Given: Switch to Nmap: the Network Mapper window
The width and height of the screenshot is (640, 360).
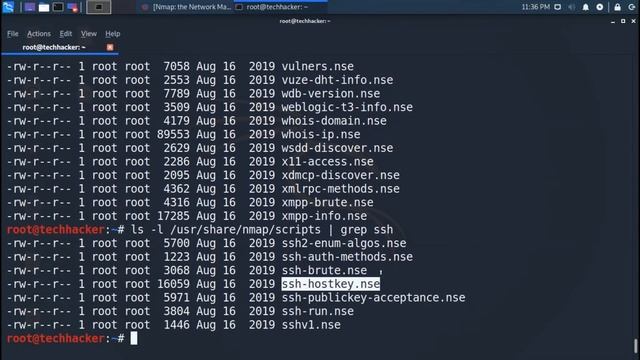Looking at the screenshot, I should tap(187, 7).
